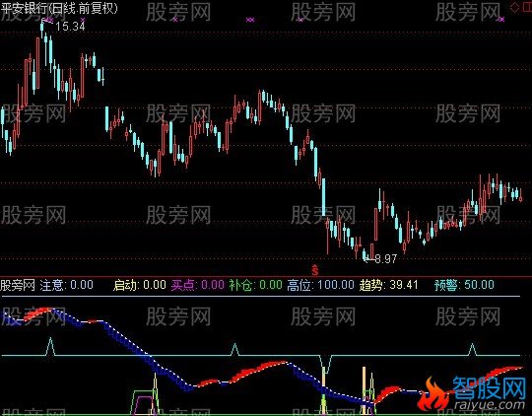
Task: Select the 预警: 50.00 indicator value
Action: pos(464,285)
